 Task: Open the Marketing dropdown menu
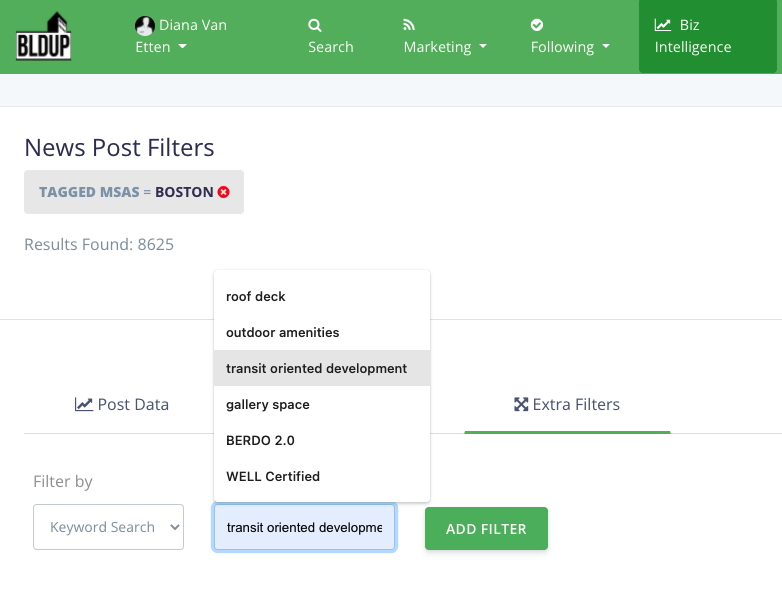445,47
